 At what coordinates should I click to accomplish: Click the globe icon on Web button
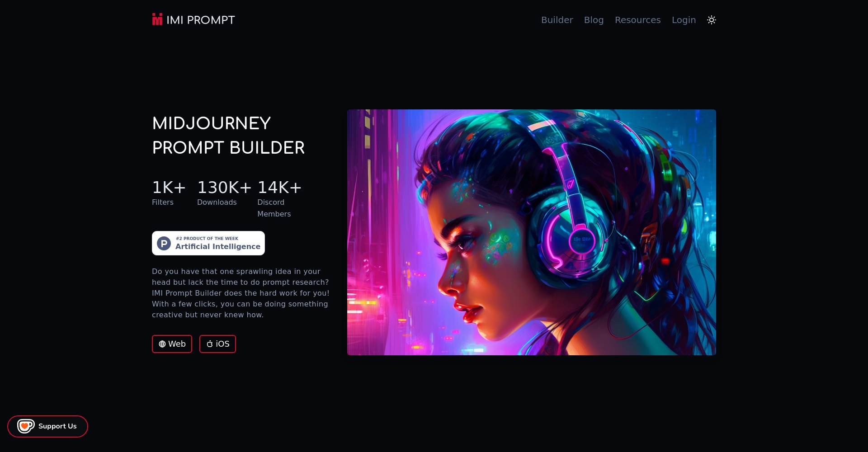(x=162, y=344)
